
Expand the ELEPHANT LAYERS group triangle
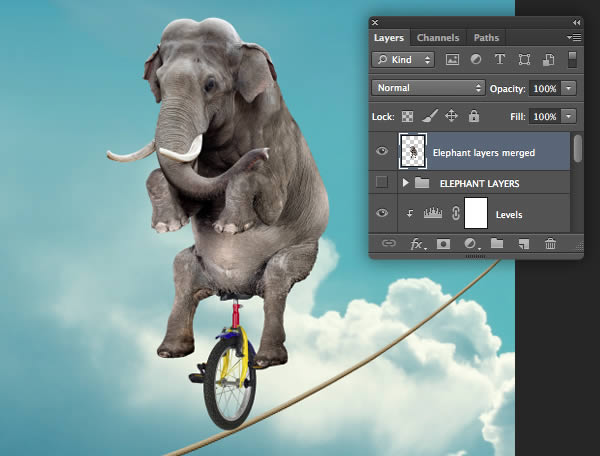(406, 183)
